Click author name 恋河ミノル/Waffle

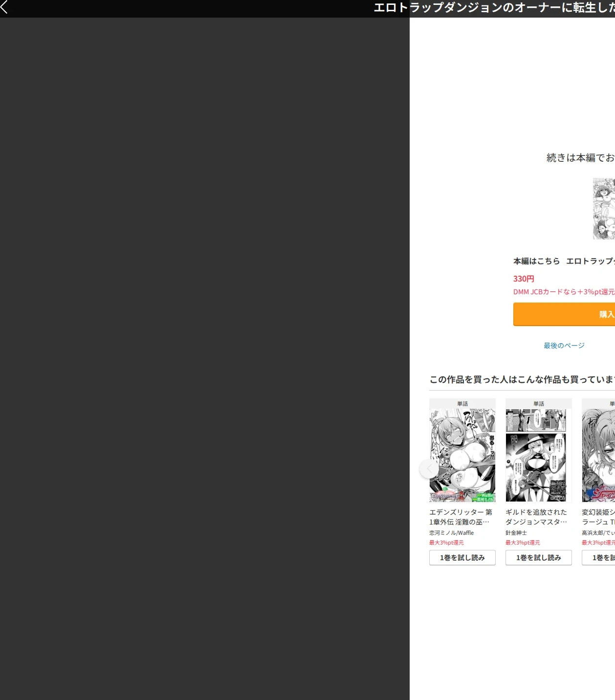point(452,533)
